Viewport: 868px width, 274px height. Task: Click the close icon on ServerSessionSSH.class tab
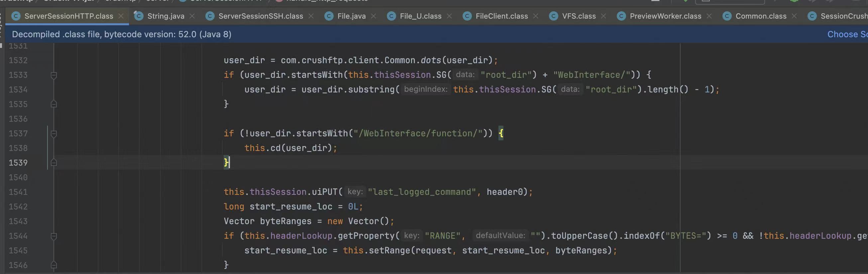(311, 16)
